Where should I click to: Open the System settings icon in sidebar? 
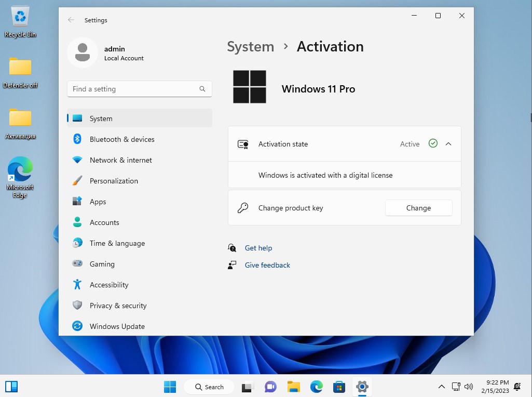click(x=101, y=118)
